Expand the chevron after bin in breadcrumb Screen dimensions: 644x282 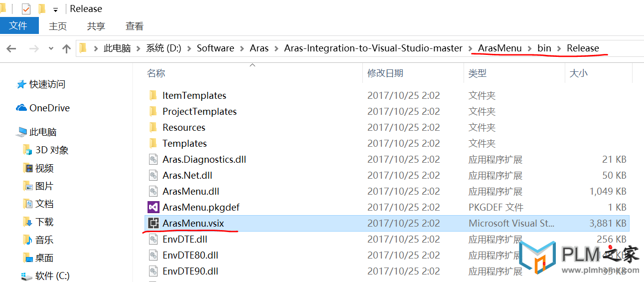point(559,48)
